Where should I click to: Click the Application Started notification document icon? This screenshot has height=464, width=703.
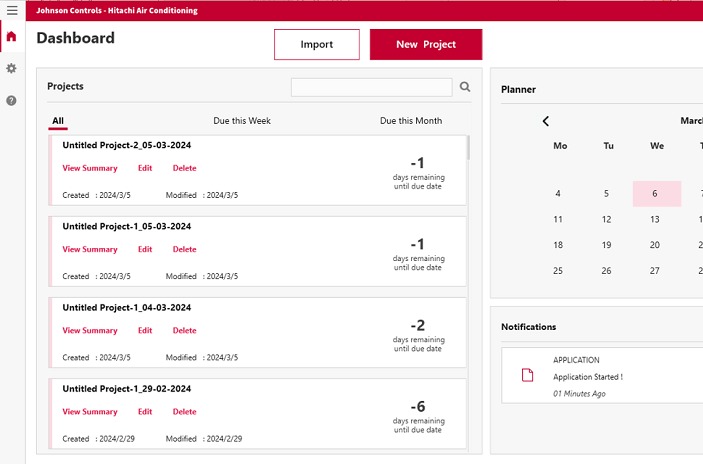tap(527, 375)
